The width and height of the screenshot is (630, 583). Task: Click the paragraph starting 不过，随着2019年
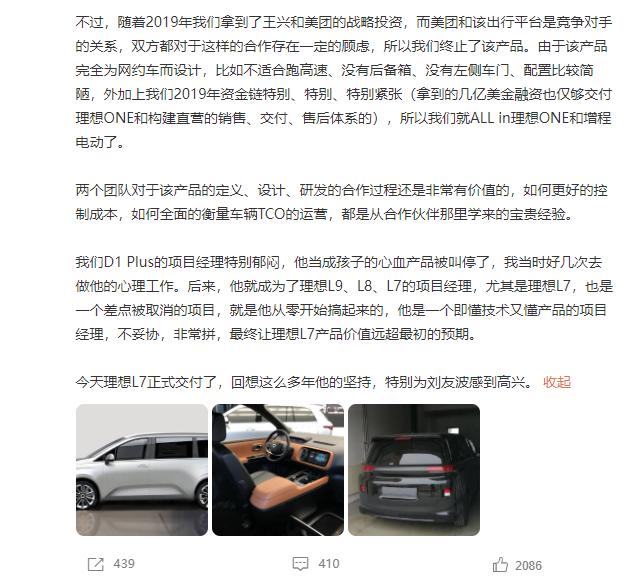[x=344, y=82]
